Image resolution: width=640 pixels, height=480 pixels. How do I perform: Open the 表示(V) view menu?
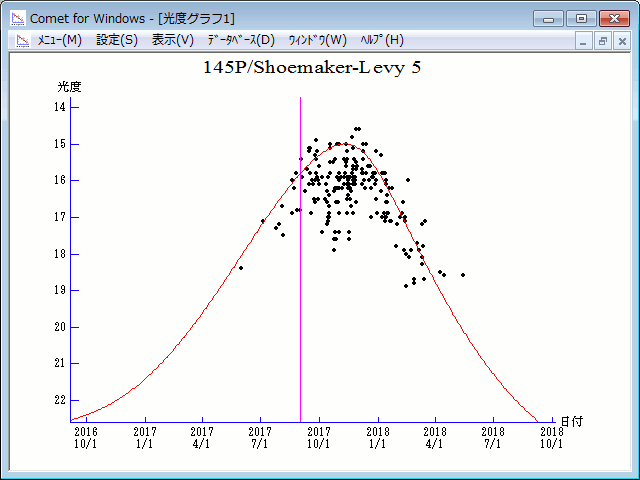pyautogui.click(x=173, y=40)
